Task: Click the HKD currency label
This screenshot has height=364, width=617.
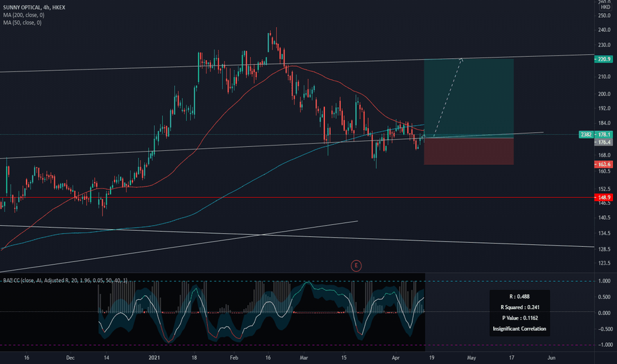Action: click(x=605, y=7)
